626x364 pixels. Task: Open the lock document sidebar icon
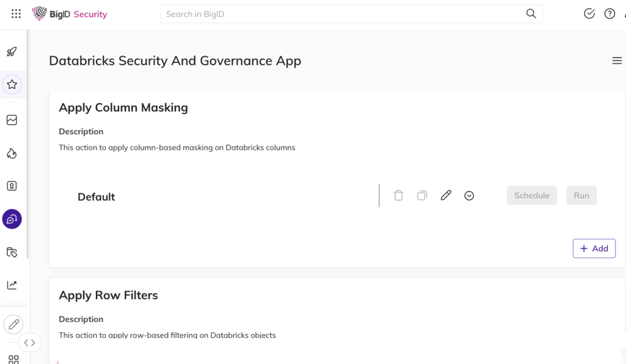[12, 186]
